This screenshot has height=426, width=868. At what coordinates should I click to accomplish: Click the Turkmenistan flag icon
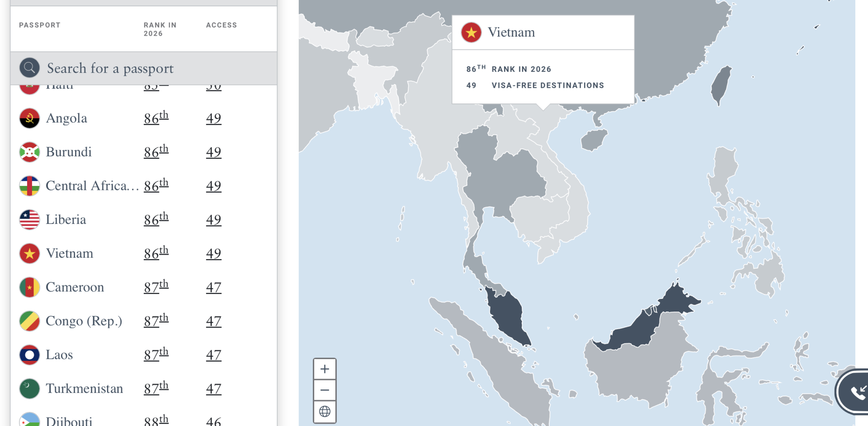(x=29, y=389)
